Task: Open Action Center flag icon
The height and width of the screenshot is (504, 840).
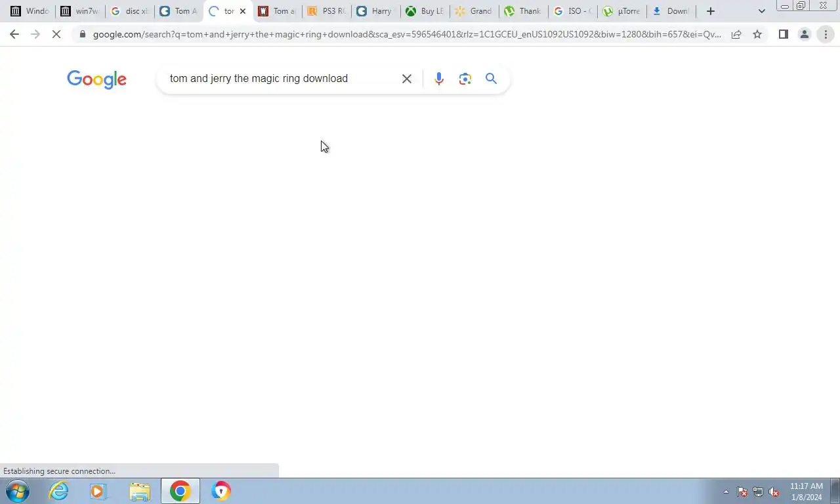Action: [x=742, y=492]
